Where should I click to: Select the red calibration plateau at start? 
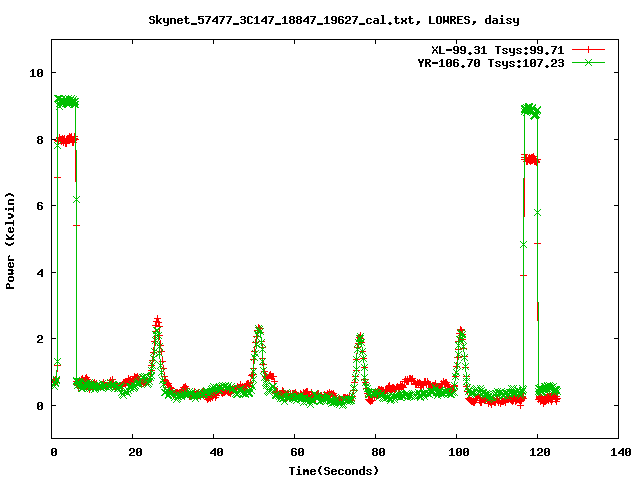66,140
